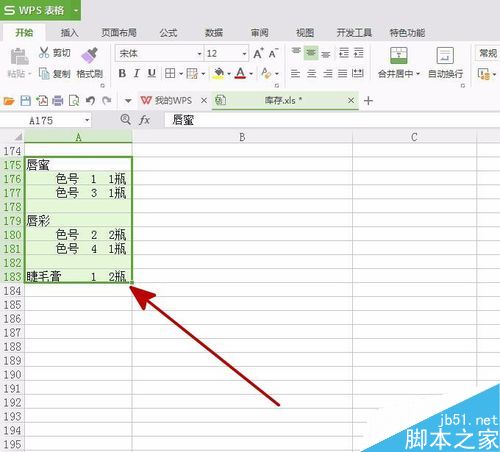
Task: Click the scissors Cut icon
Action: [x=44, y=52]
